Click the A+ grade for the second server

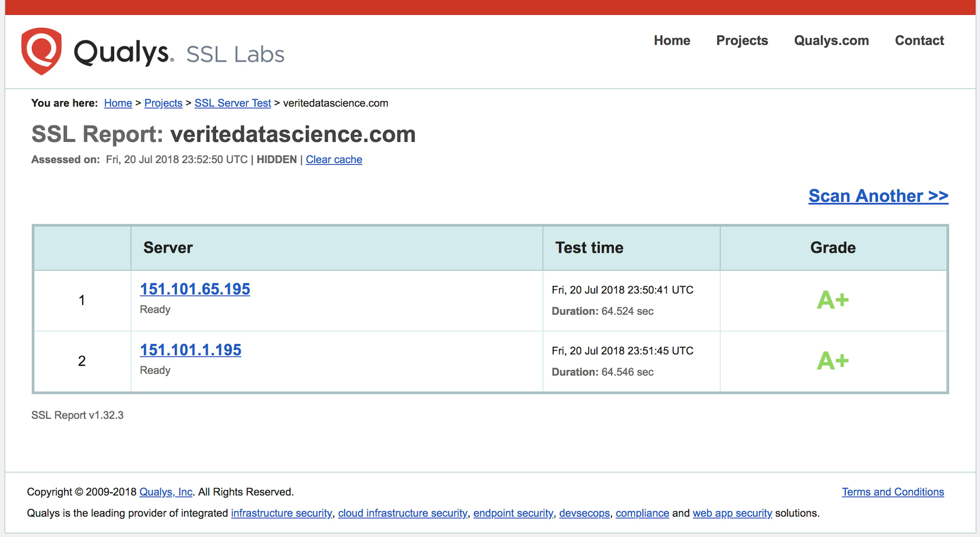click(832, 361)
